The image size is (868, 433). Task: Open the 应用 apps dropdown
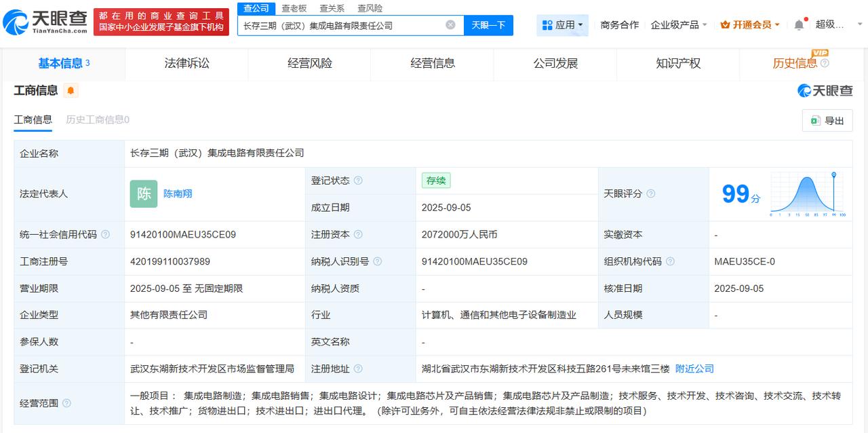pyautogui.click(x=563, y=25)
